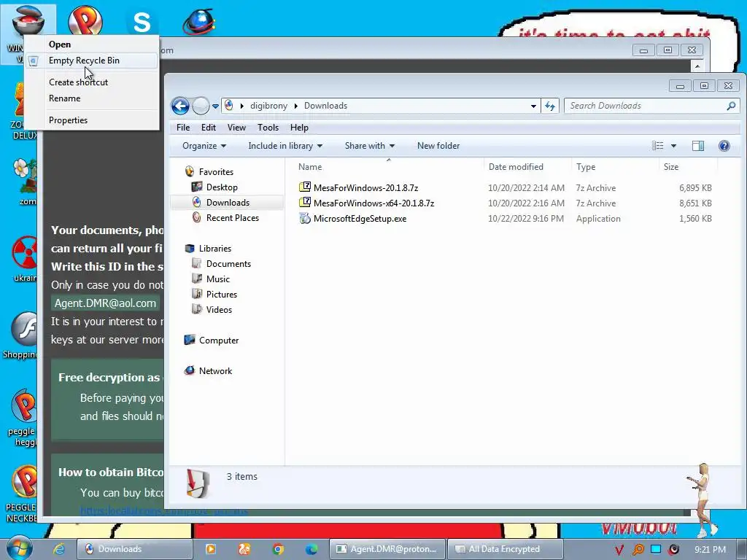Switch to All Data Encrypted taskbar window
Viewport: 747px width, 560px height.
point(506,549)
